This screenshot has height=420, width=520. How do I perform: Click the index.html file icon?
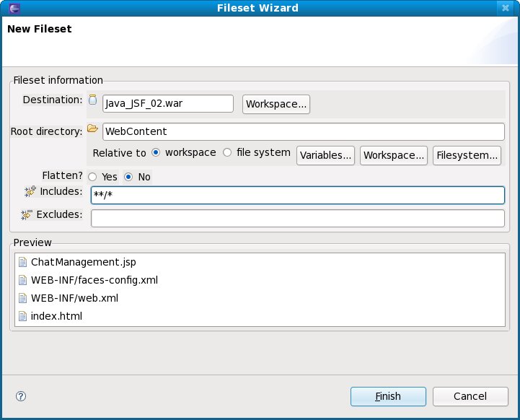tap(22, 316)
